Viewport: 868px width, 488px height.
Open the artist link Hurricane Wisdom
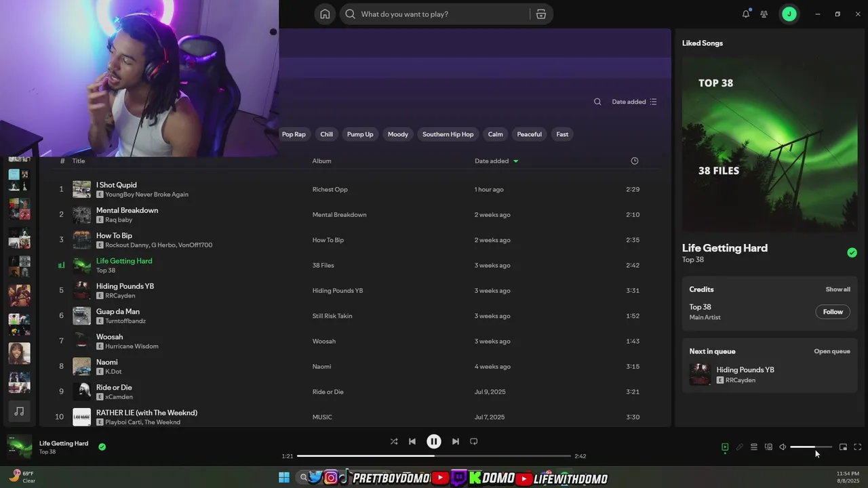[132, 346]
